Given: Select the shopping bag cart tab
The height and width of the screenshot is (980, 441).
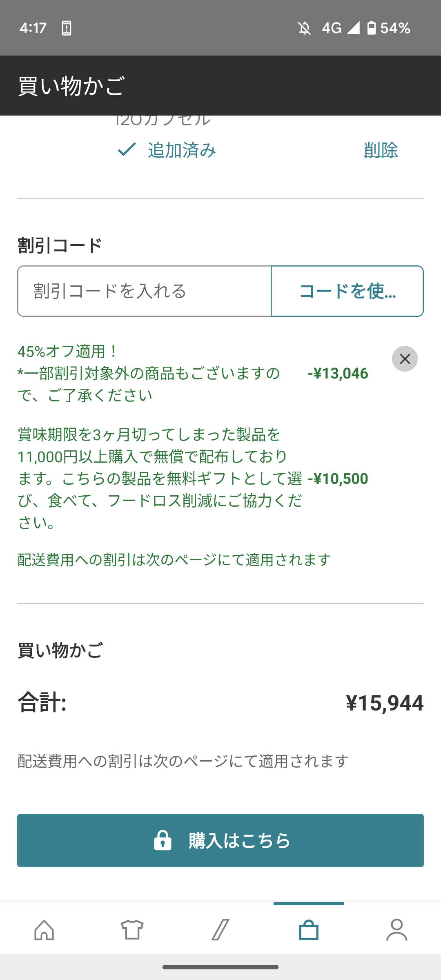Looking at the screenshot, I should coord(309,930).
